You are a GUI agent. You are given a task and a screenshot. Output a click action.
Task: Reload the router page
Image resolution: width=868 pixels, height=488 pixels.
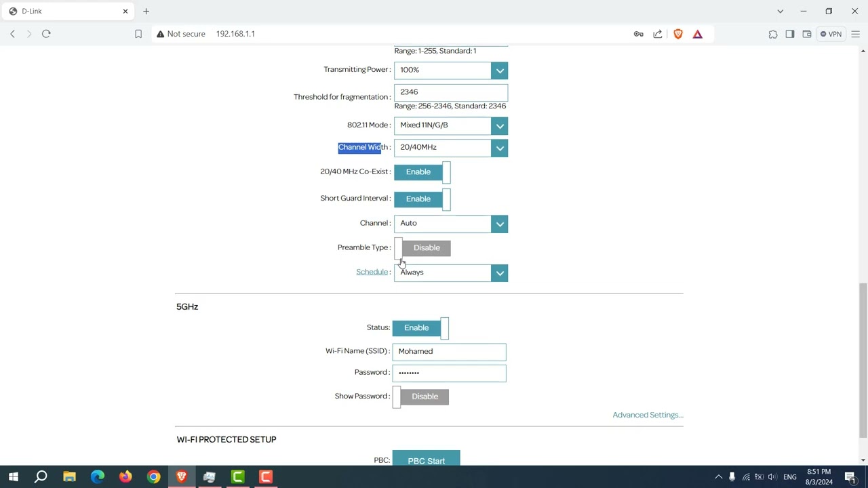click(x=46, y=34)
